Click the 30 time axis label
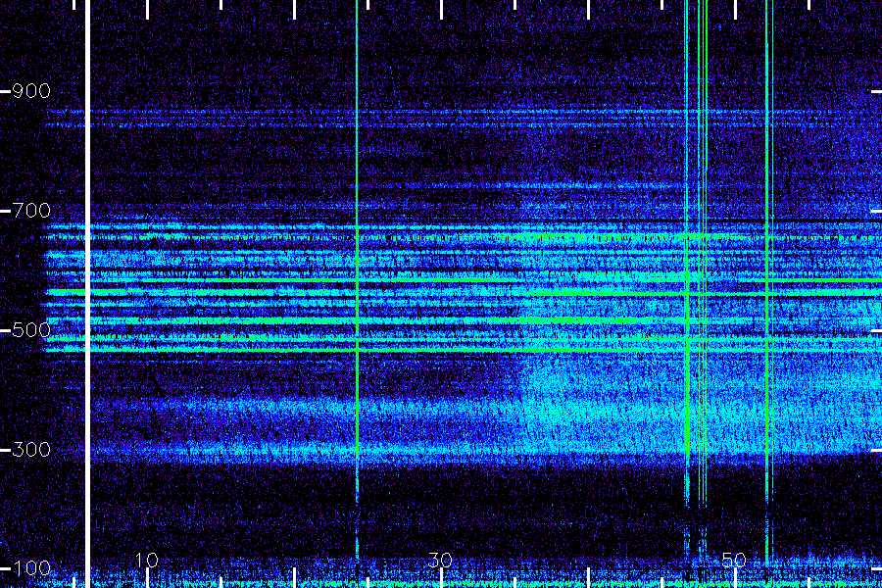Image resolution: width=882 pixels, height=588 pixels. tap(440, 560)
